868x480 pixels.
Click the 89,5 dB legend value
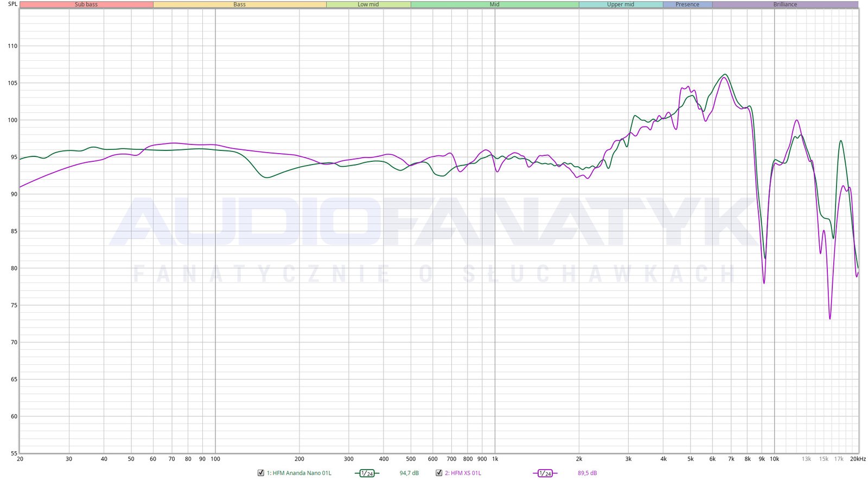(587, 473)
